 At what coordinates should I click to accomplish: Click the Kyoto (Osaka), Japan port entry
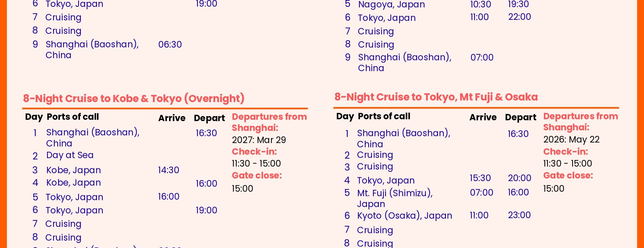tap(404, 215)
